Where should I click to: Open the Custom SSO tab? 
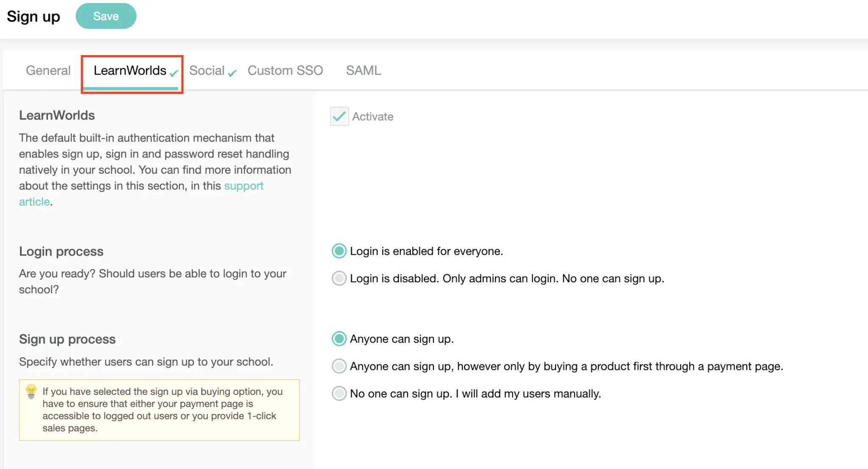point(285,70)
